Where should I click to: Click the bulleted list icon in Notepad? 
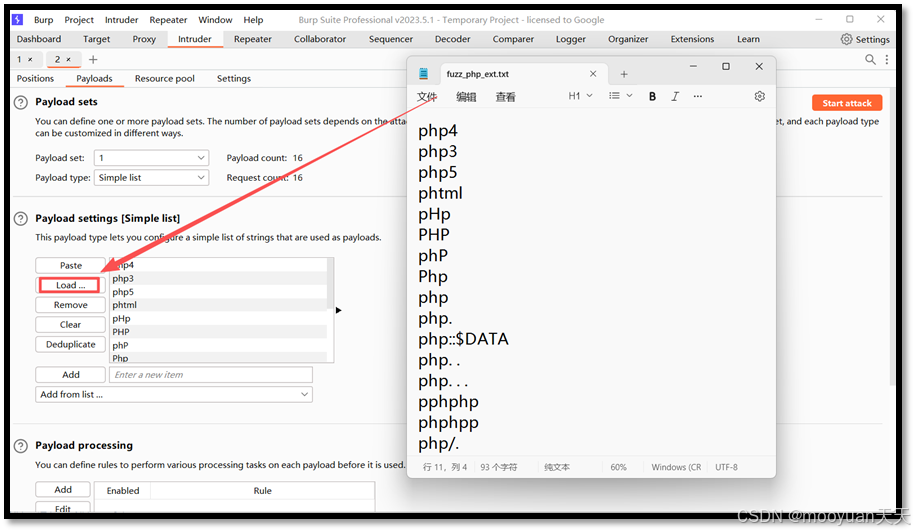[614, 96]
